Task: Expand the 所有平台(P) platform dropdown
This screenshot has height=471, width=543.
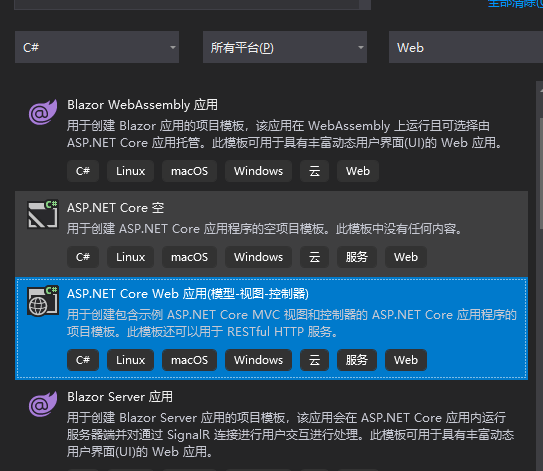Action: click(285, 47)
